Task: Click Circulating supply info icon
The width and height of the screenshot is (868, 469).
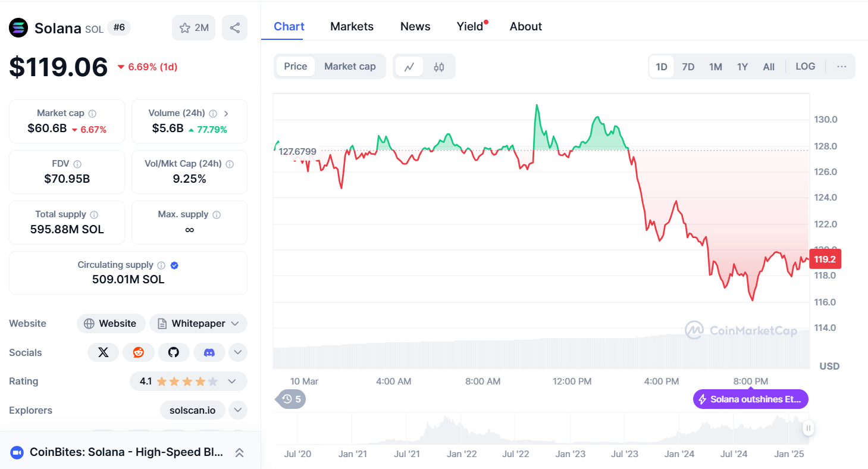Action: [x=161, y=265]
